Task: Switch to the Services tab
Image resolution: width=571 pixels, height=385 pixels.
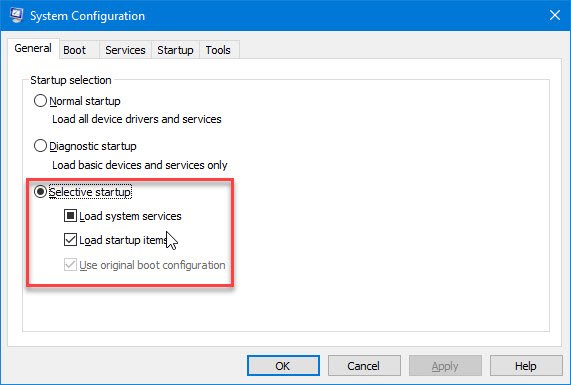Action: [x=125, y=50]
